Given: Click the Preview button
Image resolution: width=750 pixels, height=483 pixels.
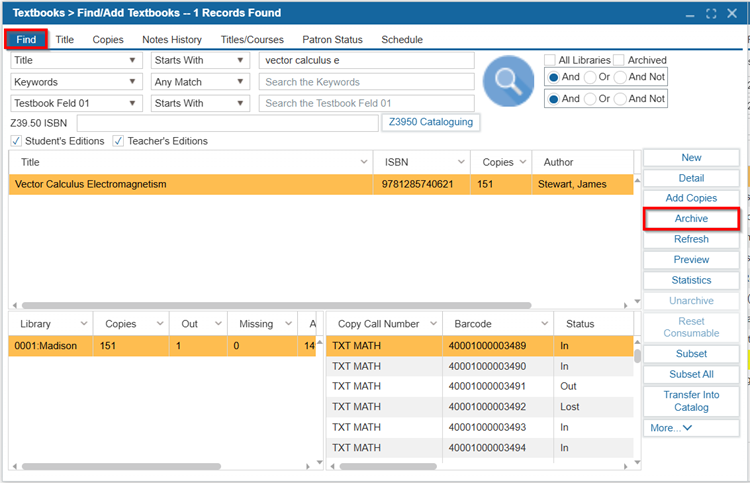Looking at the screenshot, I should pyautogui.click(x=691, y=260).
